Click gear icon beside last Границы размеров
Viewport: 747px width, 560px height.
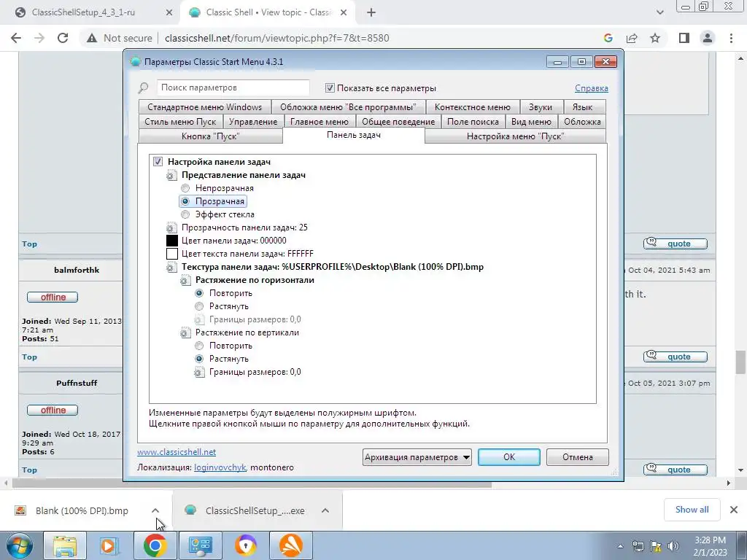[x=199, y=373]
